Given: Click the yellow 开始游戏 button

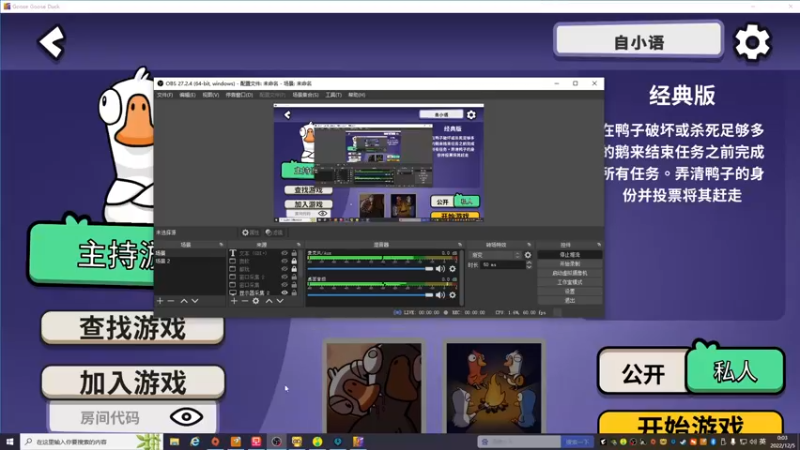Looking at the screenshot, I should [690, 424].
